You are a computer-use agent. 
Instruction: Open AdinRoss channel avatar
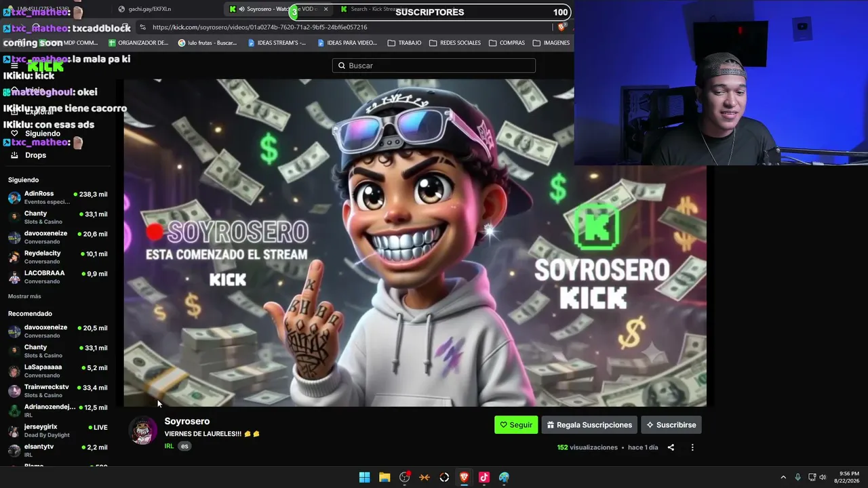[x=14, y=197]
